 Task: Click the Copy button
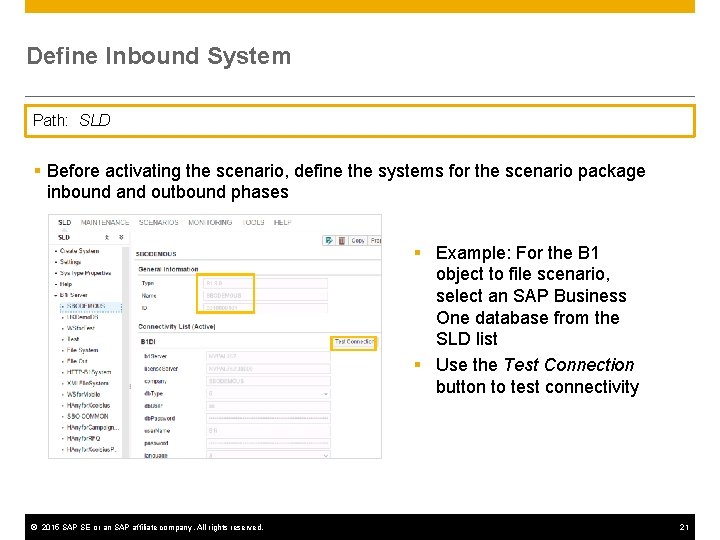coord(358,240)
